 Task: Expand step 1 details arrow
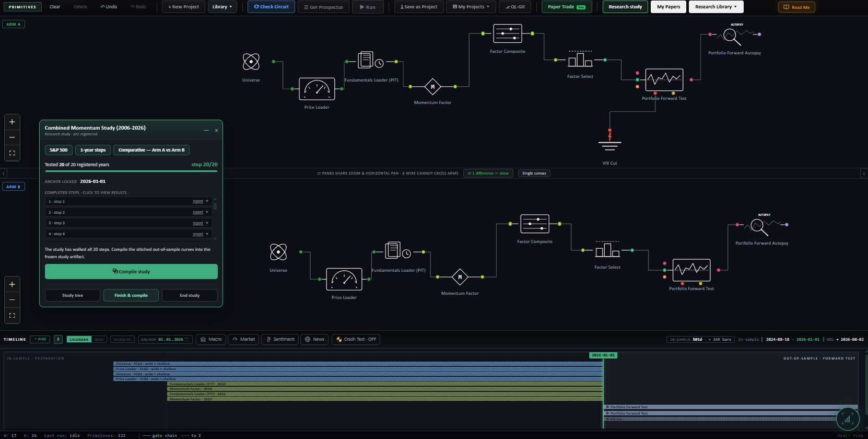coord(207,201)
